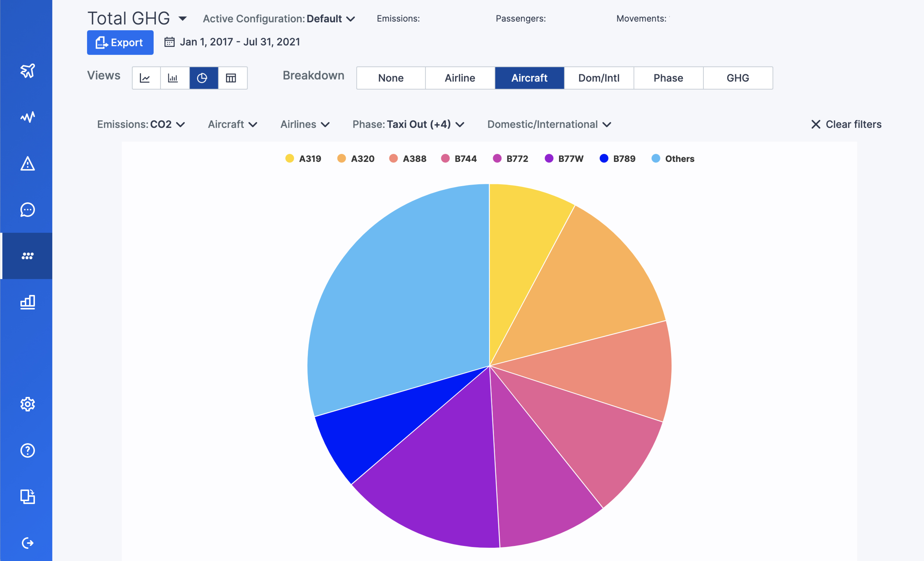Click the logout icon at sidebar bottom

tap(27, 543)
